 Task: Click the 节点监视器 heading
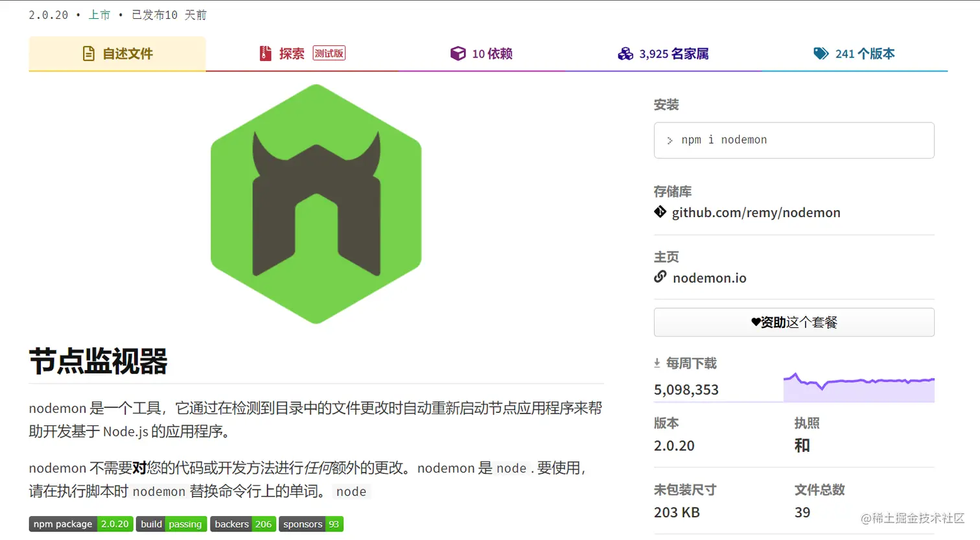tap(99, 362)
